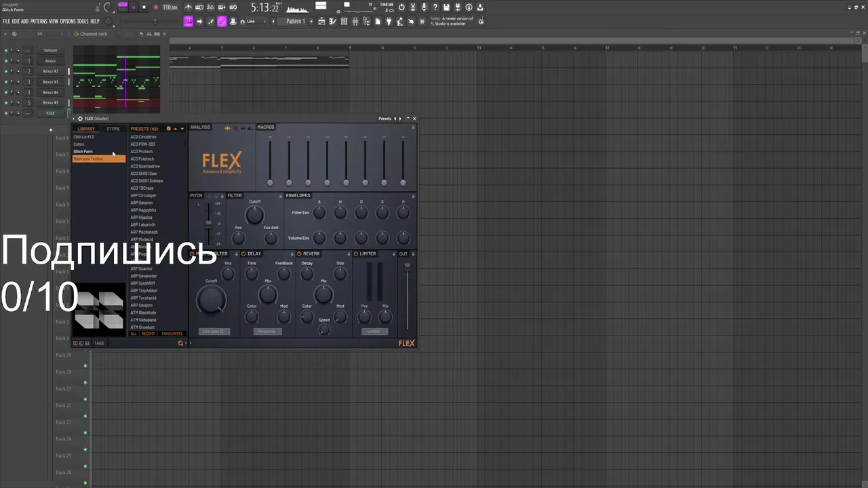Open the EDIT menu
Viewport: 868px width, 488px height.
pos(16,21)
